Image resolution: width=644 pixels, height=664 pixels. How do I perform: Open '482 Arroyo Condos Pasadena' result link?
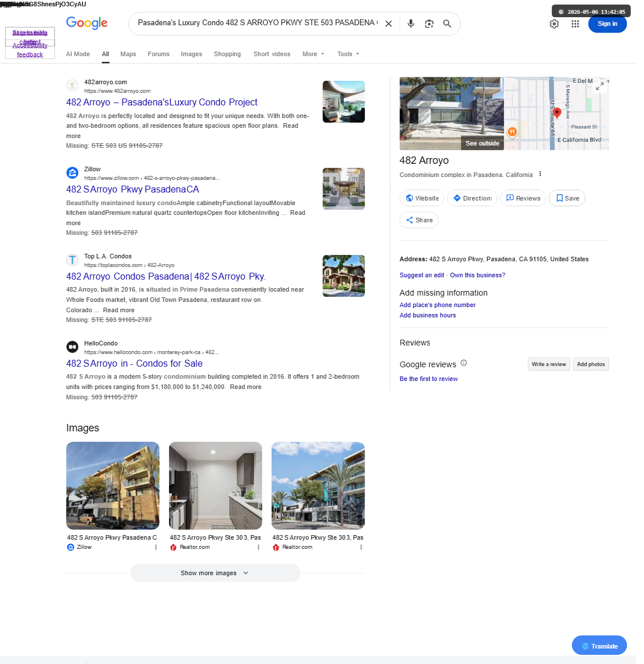166,277
